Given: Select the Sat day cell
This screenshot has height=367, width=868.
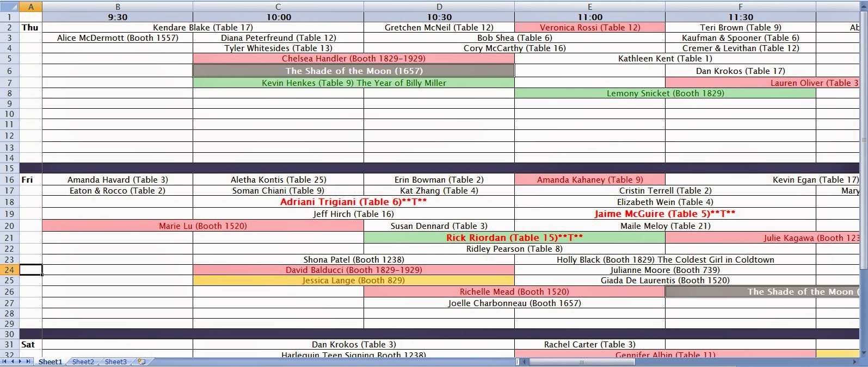Looking at the screenshot, I should [30, 344].
